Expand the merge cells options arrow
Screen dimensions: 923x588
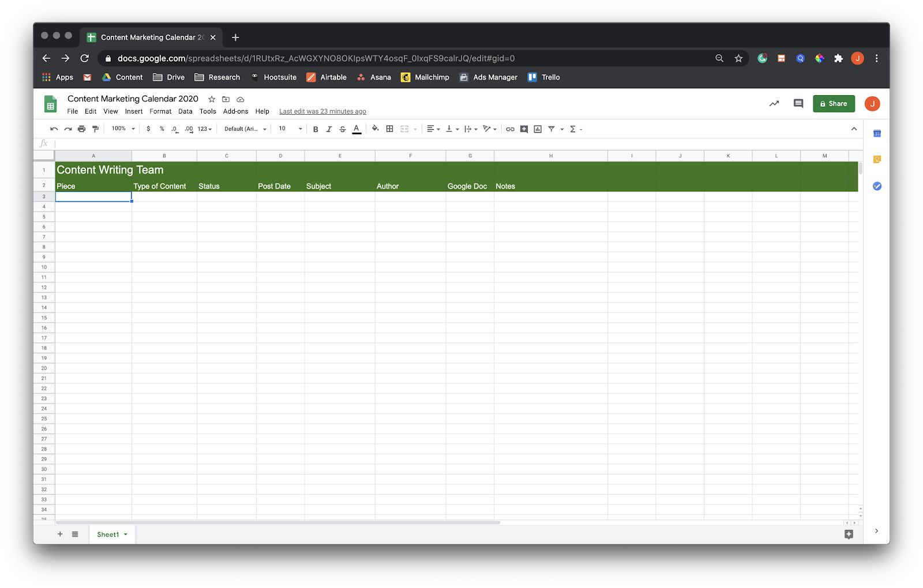(415, 129)
